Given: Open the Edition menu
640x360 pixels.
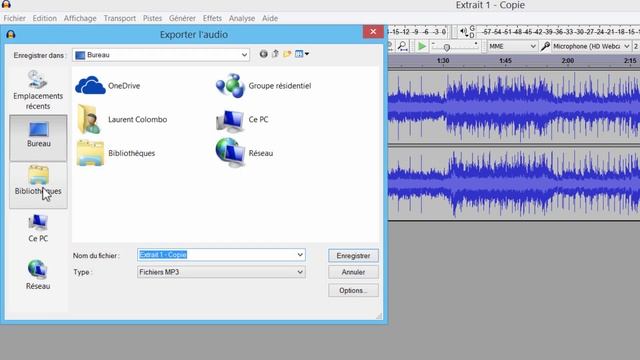Looking at the screenshot, I should coord(44,18).
